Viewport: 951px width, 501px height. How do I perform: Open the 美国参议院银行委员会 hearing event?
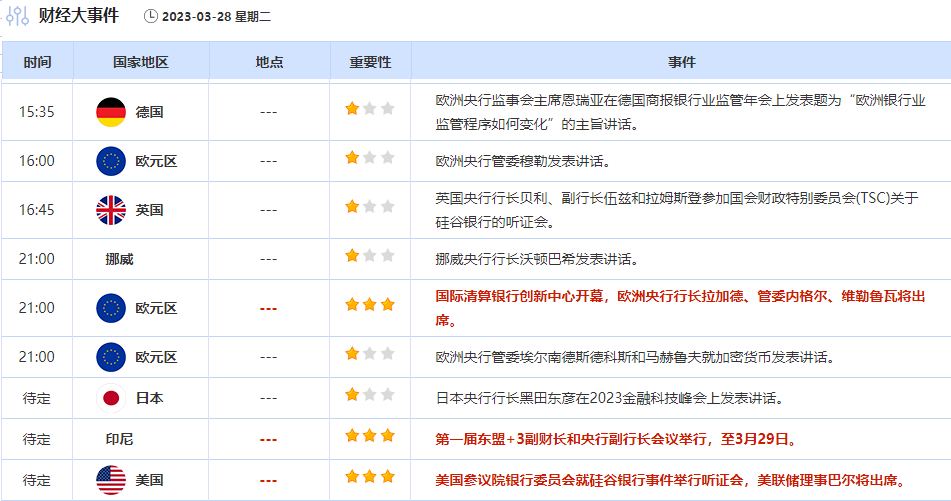tap(670, 481)
